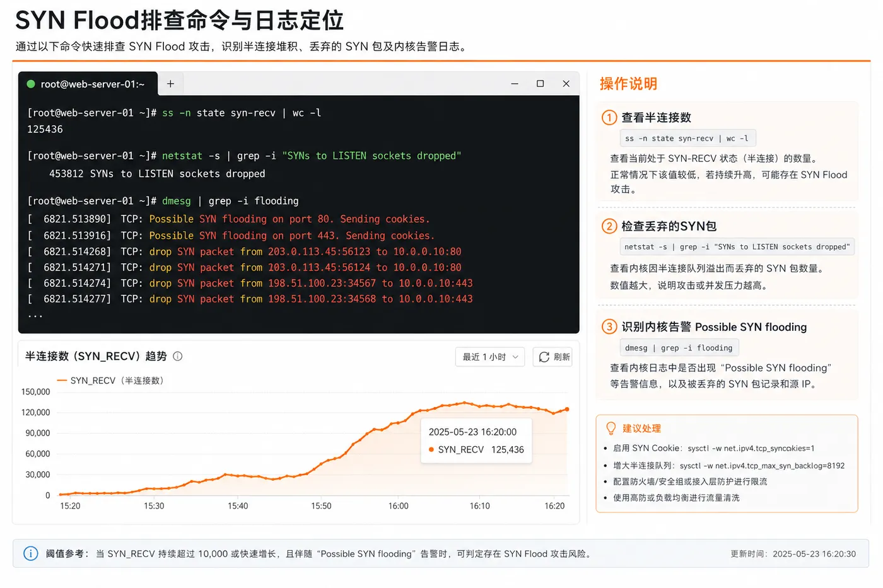This screenshot has height=588, width=883.
Task: Click the SYN Flood排查命令与日志定位 page title
Action: pos(179,20)
